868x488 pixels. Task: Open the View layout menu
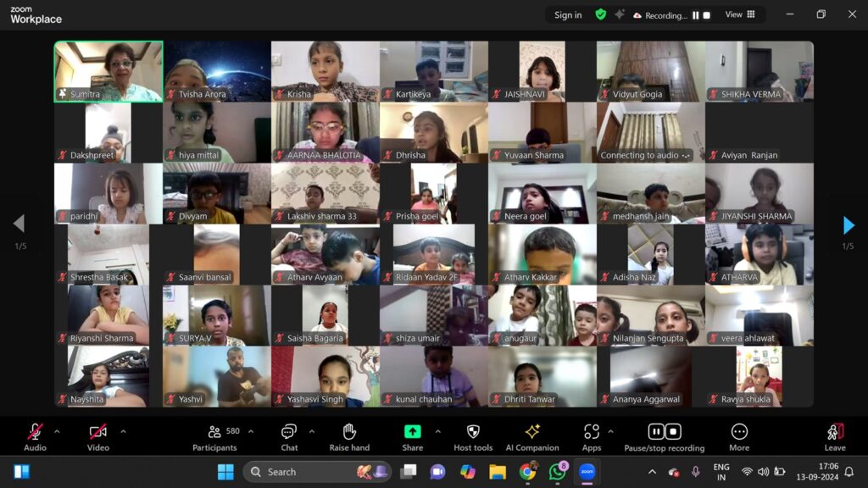pos(740,14)
